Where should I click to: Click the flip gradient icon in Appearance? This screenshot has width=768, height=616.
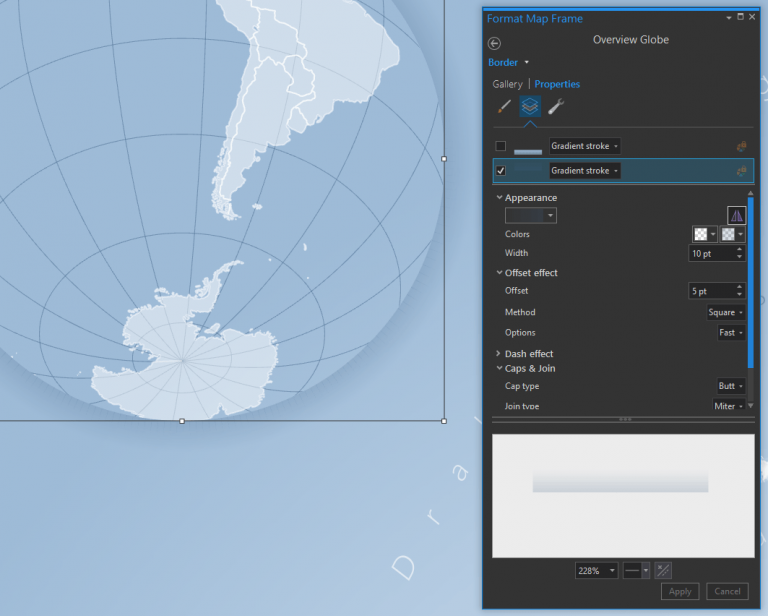point(737,215)
